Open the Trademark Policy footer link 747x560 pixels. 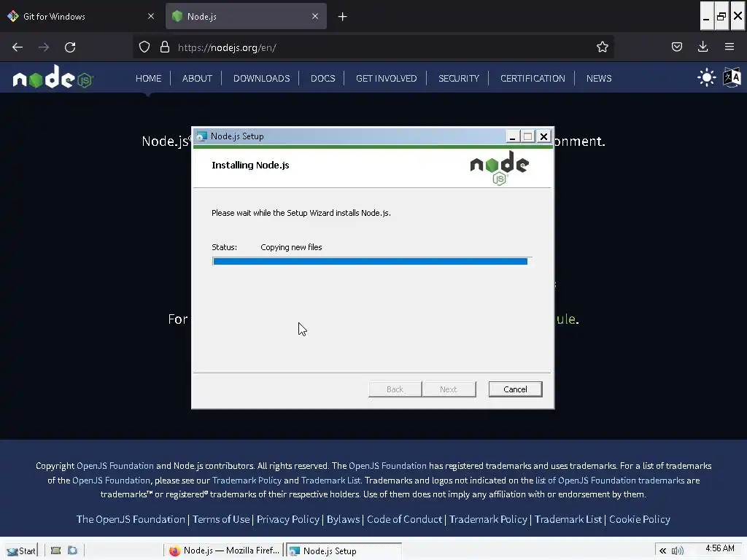tap(488, 519)
